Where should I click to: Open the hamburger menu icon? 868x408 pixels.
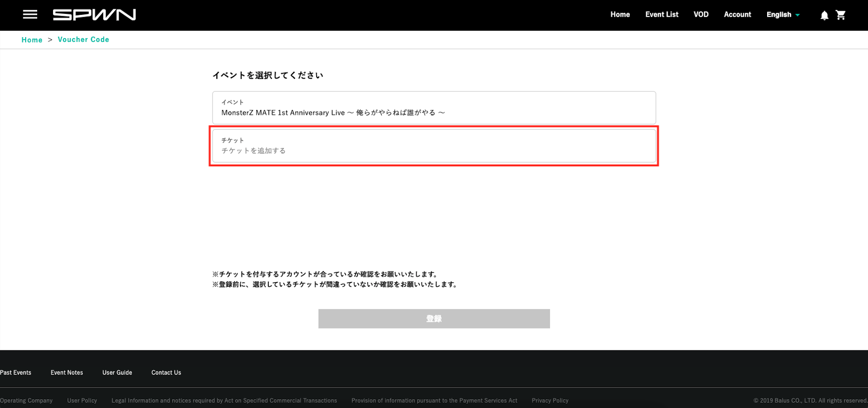(30, 15)
